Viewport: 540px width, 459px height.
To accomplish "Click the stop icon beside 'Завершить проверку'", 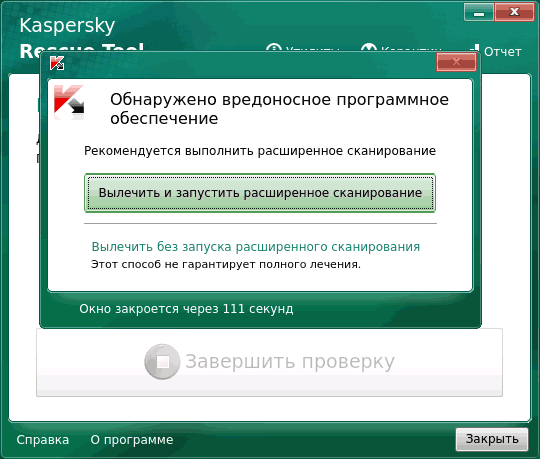I will (x=162, y=362).
